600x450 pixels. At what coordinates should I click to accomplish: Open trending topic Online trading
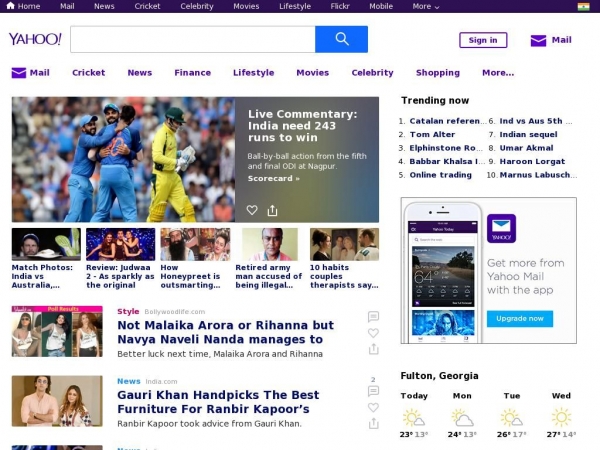coord(440,175)
